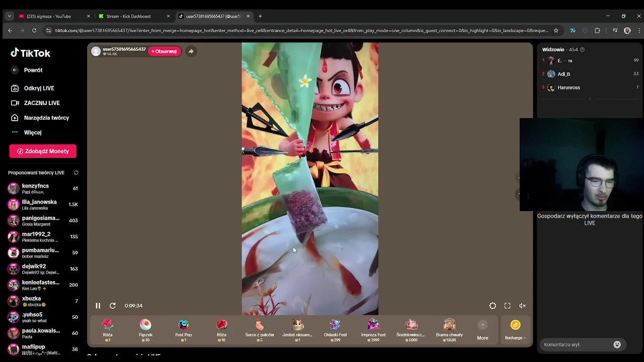644x362 pixels.
Task: Reload the browser page
Action: (34, 30)
